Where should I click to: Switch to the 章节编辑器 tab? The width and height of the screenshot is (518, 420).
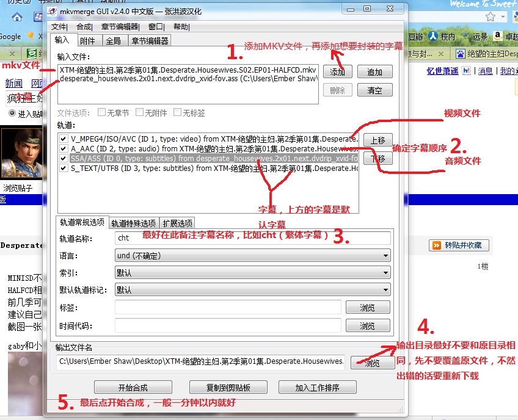150,41
